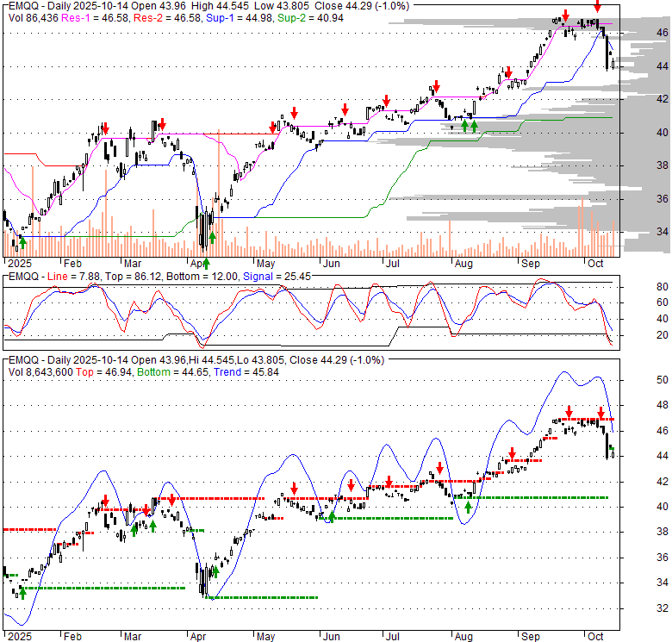Click the 'Jul' label on top chart time axis
The height and width of the screenshot is (642, 672).
click(x=393, y=264)
